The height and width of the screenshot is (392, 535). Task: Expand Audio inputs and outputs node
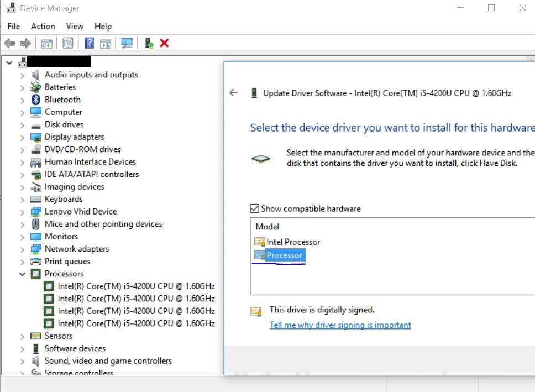coord(22,75)
